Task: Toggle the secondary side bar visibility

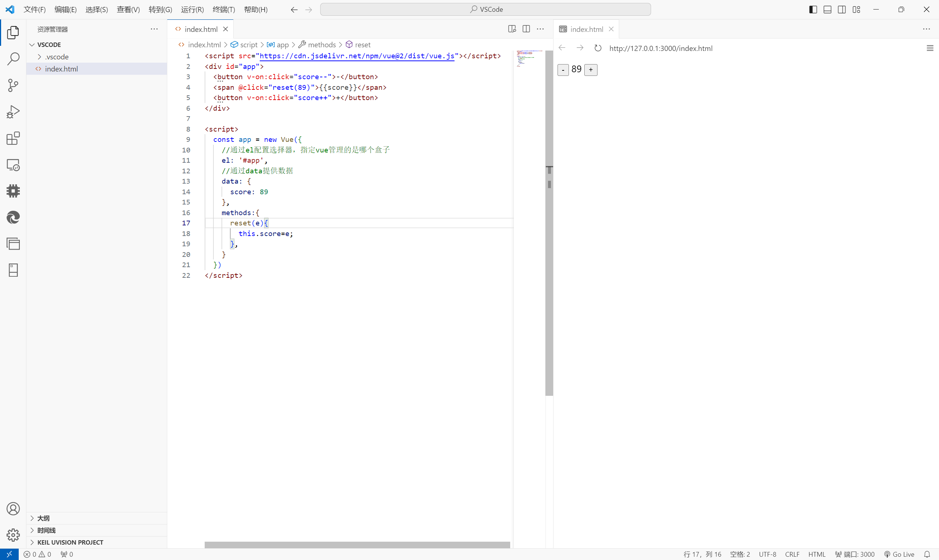Action: point(841,10)
